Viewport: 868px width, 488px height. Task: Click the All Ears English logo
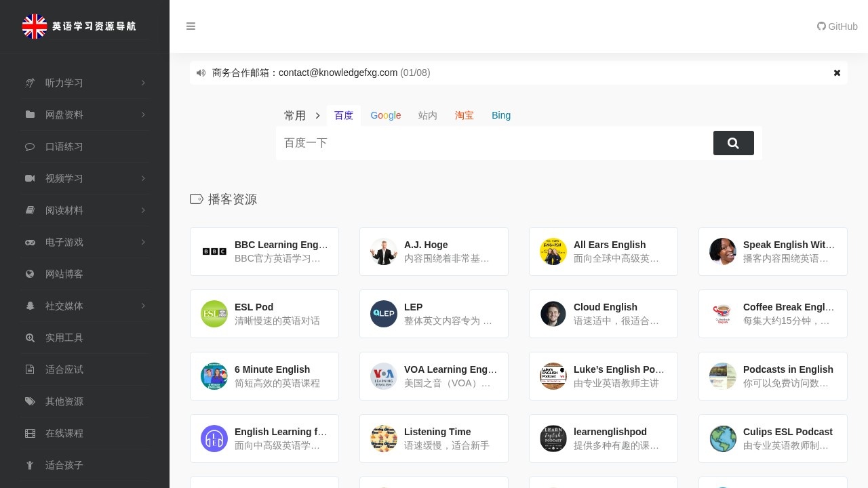(553, 251)
